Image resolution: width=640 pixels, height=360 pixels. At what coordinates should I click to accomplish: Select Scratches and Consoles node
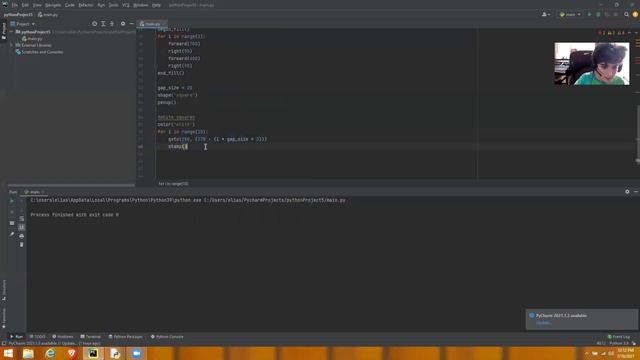click(39, 52)
